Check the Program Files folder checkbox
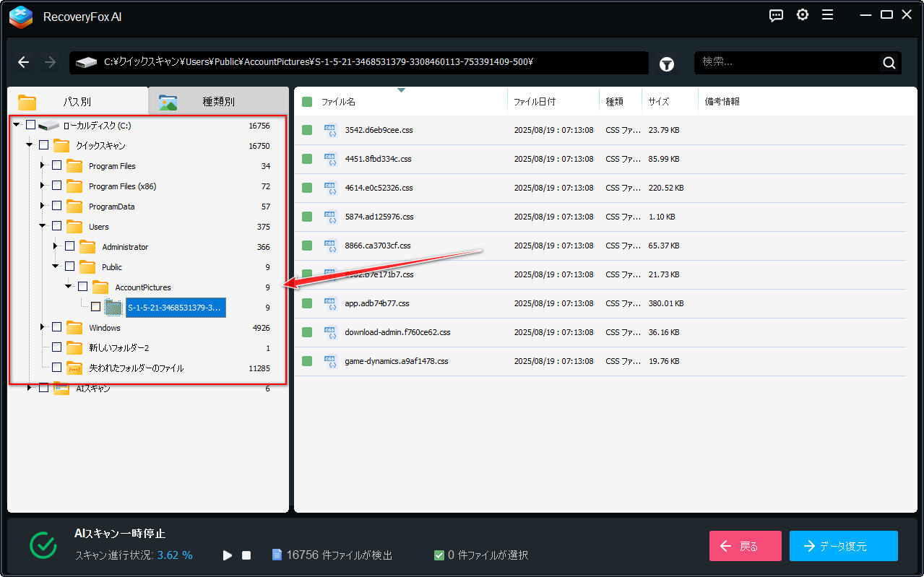924x577 pixels. click(x=56, y=166)
